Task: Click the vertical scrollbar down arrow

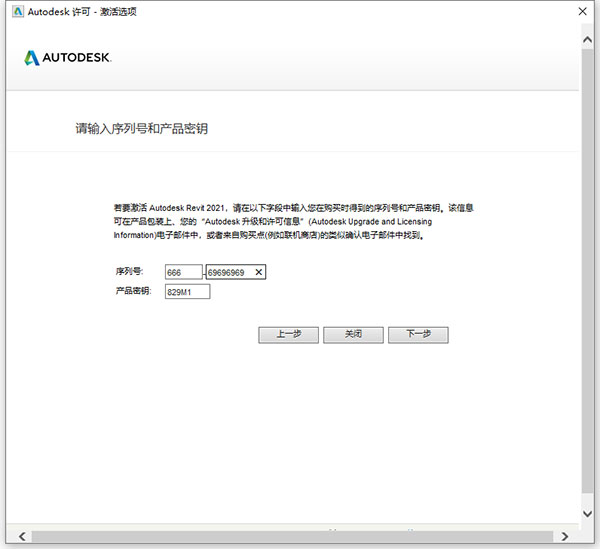Action: point(589,513)
